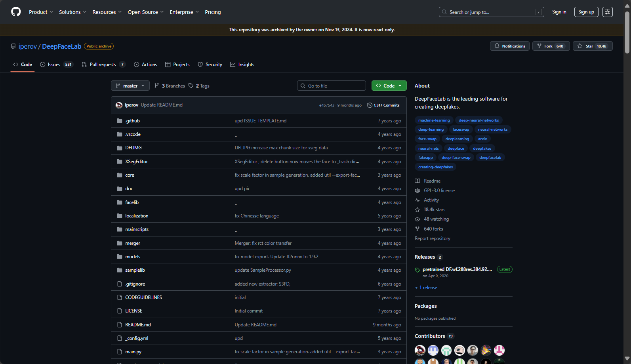Click iperov's avatar in commit row

(119, 105)
